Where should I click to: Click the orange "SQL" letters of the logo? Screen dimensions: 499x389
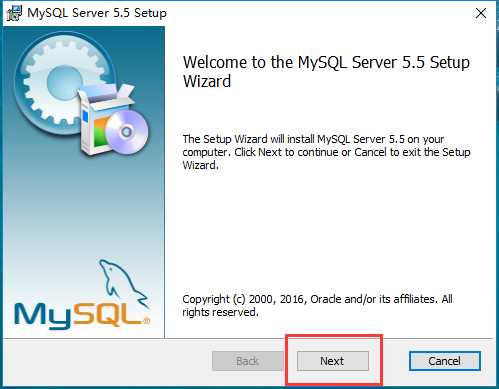[107, 313]
